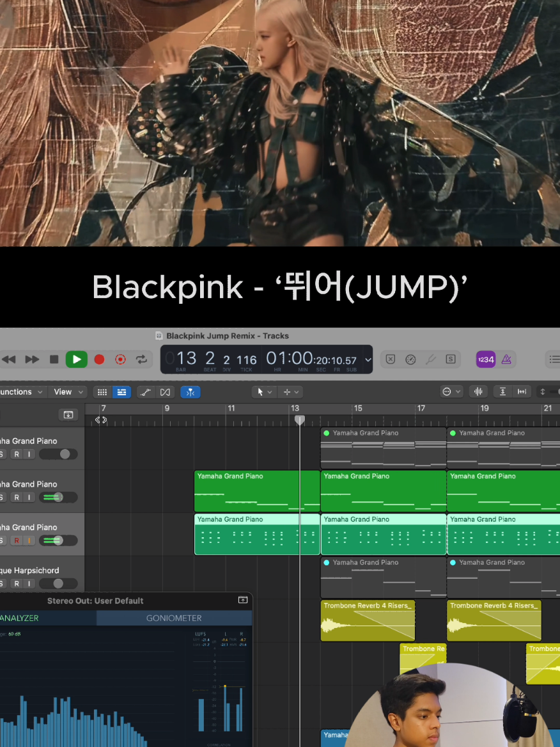Toggle the purple 1234 Count-in button
This screenshot has height=747, width=560.
486,359
